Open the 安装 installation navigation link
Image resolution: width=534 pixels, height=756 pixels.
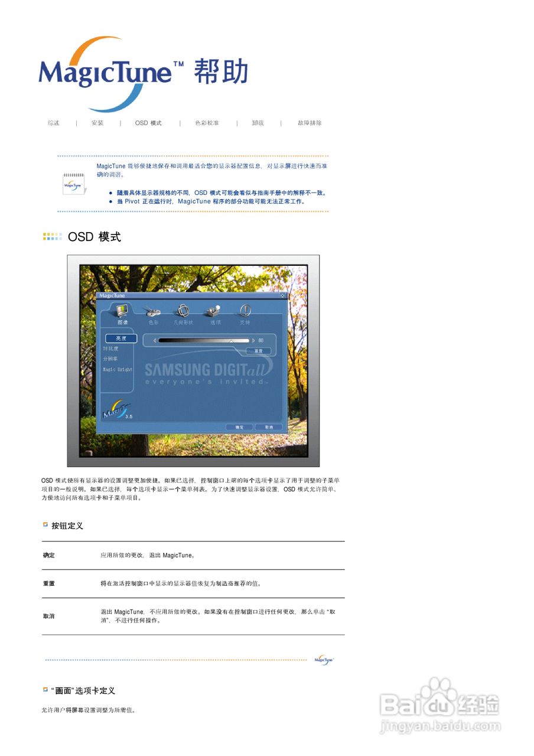click(x=97, y=123)
